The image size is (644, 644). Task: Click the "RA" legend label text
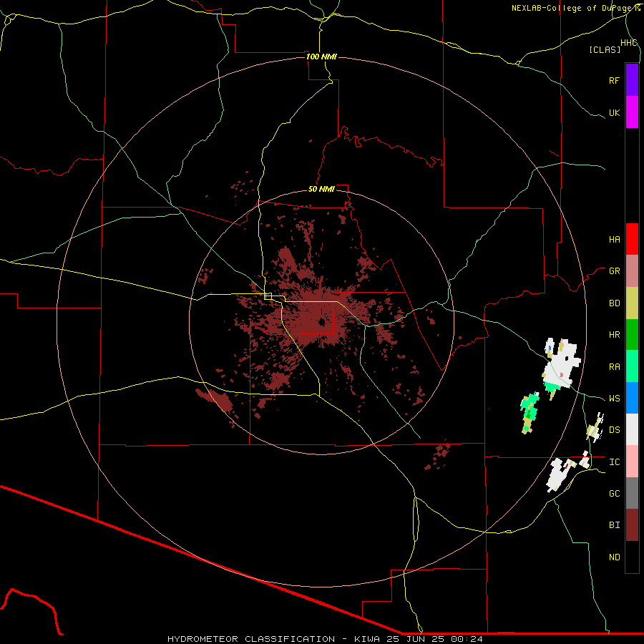point(614,367)
